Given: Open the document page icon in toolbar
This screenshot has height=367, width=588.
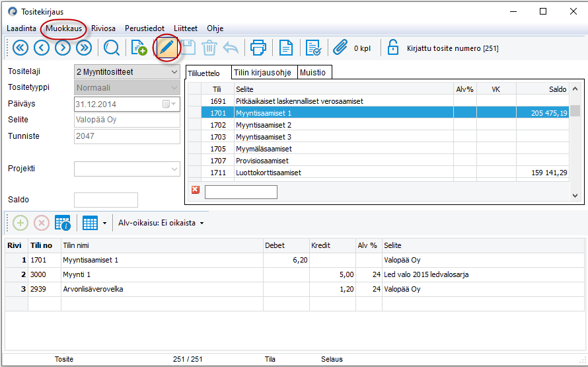Looking at the screenshot, I should [x=286, y=48].
